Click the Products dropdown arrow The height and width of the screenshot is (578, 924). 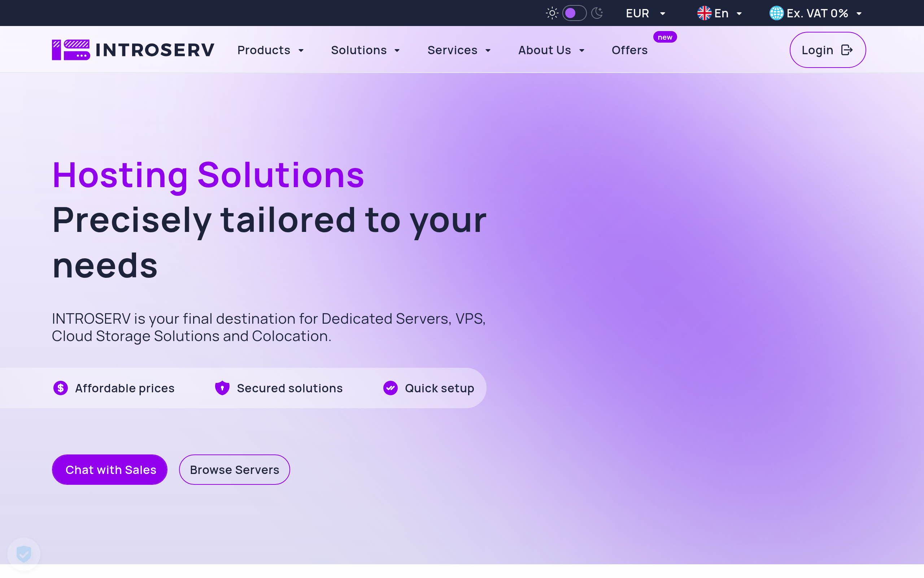301,51
